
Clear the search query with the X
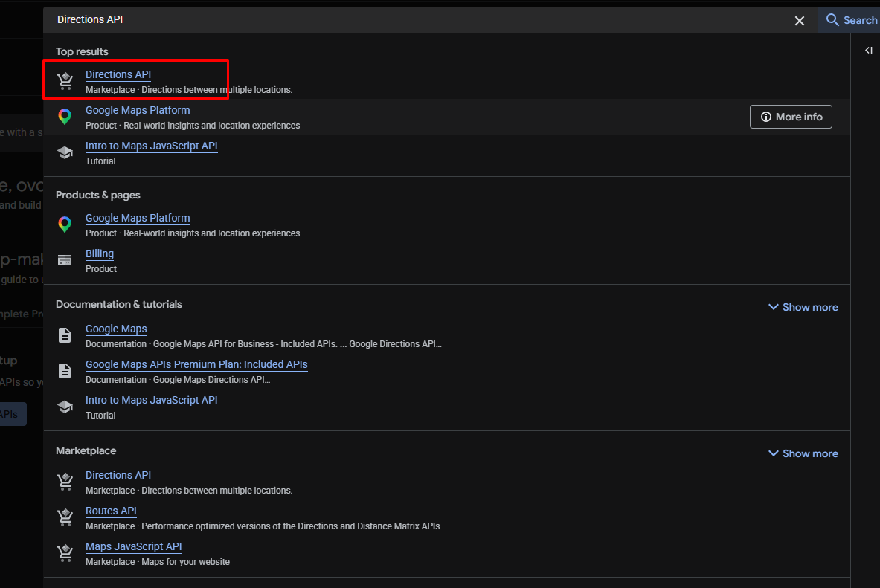[800, 21]
